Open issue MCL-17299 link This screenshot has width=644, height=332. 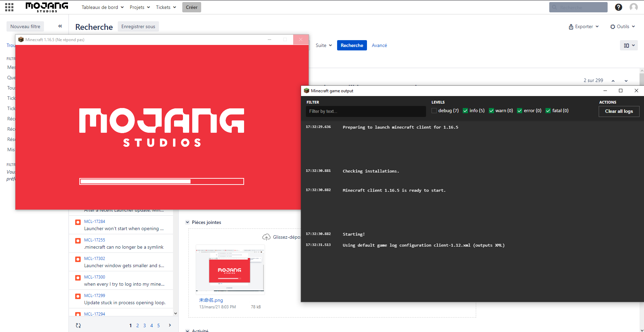pos(95,296)
